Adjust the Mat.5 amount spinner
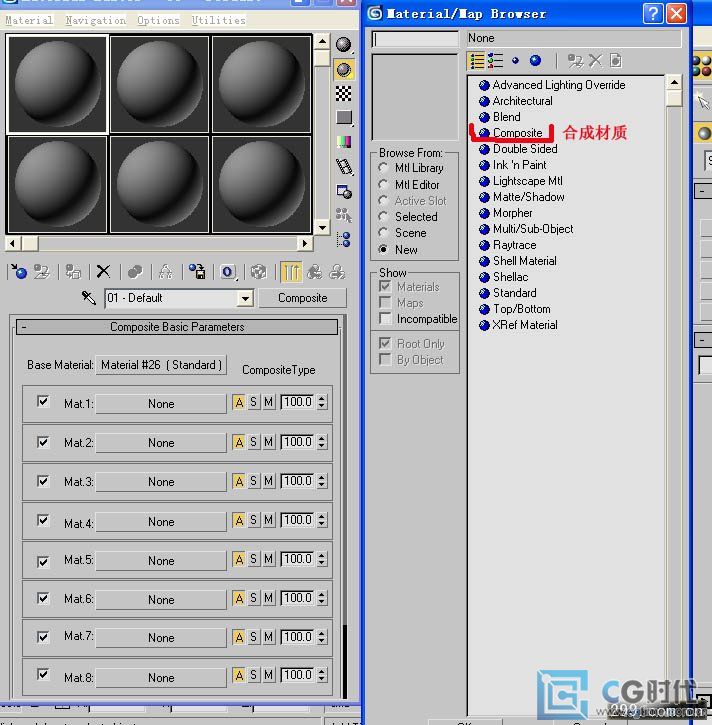The width and height of the screenshot is (712, 725). (x=322, y=559)
